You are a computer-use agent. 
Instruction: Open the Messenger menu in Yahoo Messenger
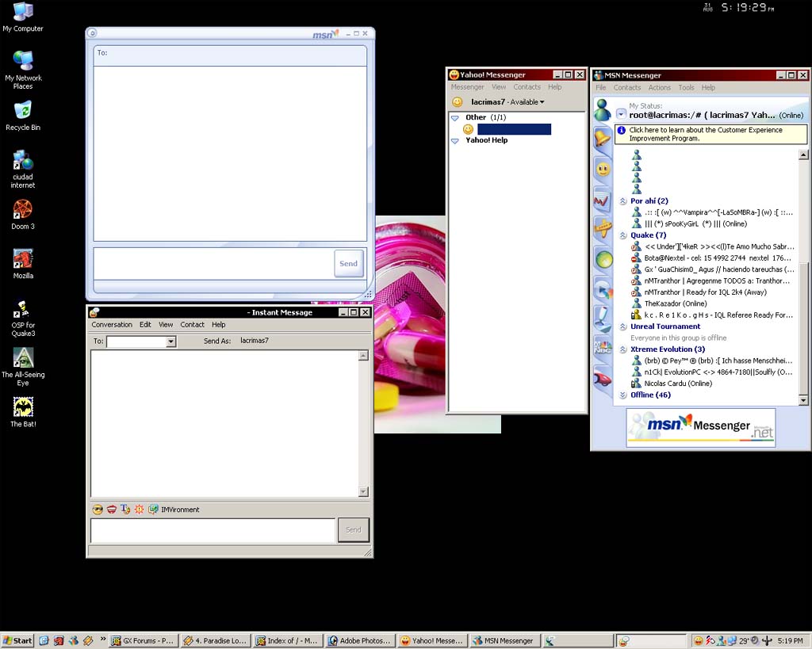467,87
